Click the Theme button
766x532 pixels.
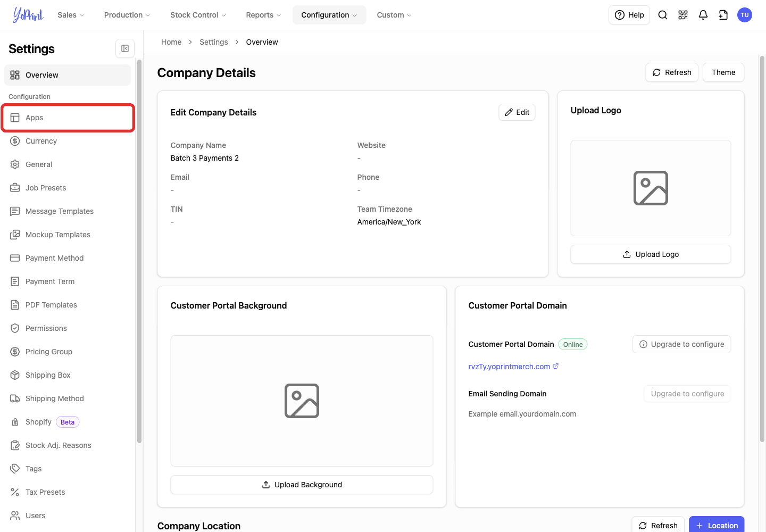pyautogui.click(x=723, y=72)
